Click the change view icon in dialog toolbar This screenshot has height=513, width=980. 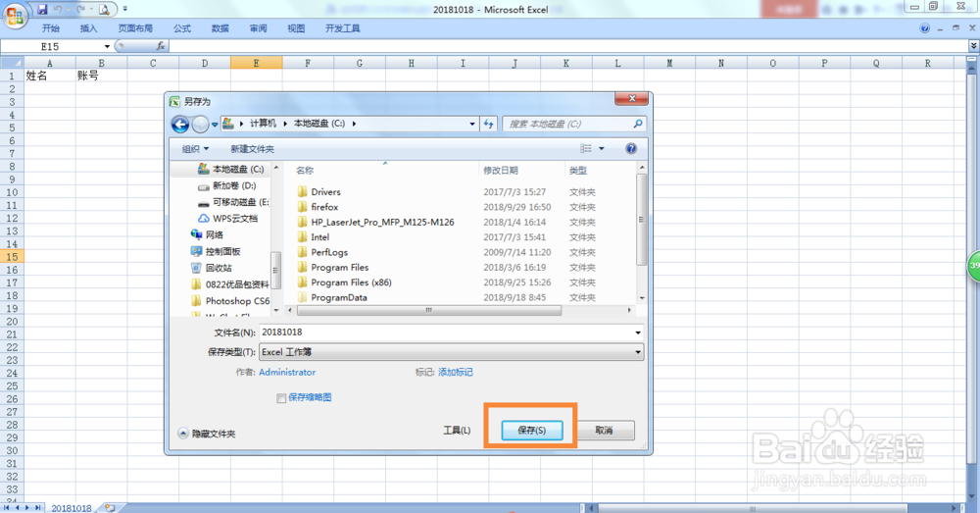(x=586, y=148)
